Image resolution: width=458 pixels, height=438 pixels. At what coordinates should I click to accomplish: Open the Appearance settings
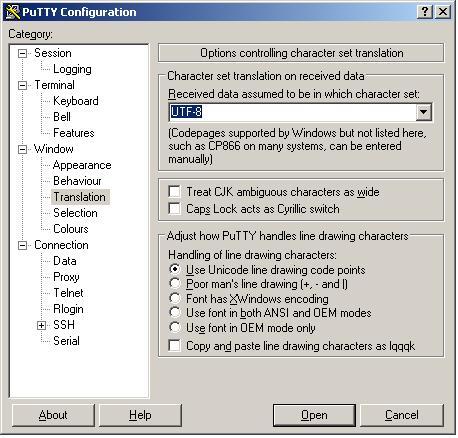82,165
